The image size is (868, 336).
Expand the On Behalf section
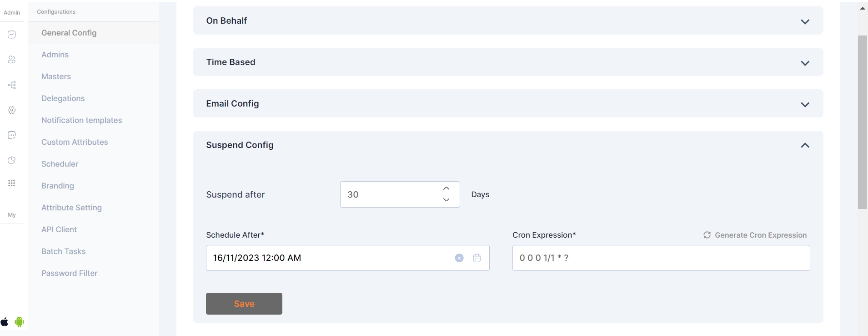pyautogui.click(x=805, y=21)
